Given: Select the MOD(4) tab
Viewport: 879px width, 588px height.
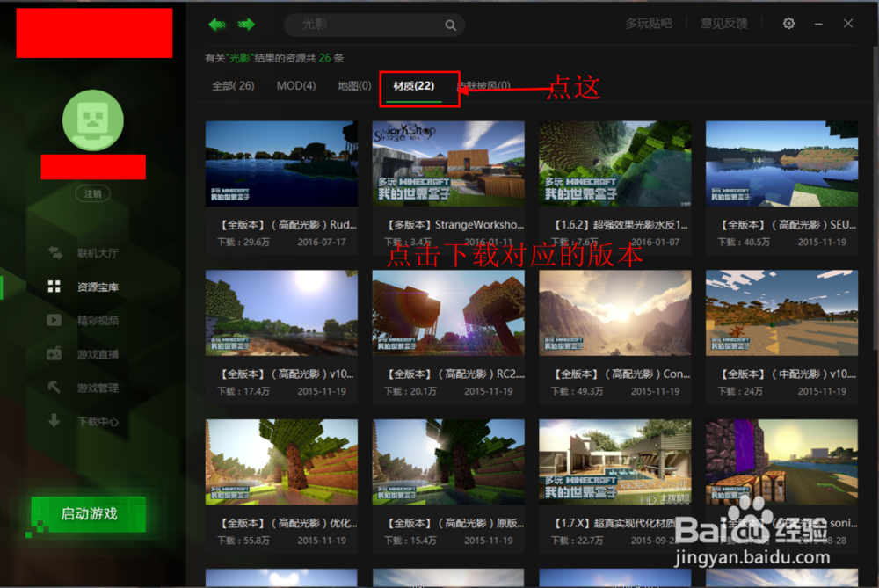Looking at the screenshot, I should tap(296, 86).
